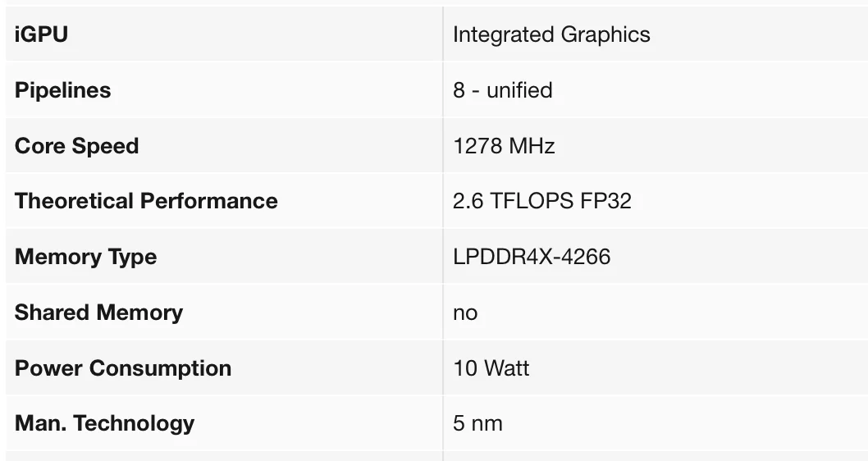The width and height of the screenshot is (868, 461).
Task: Select the 10 Watt value
Action: (491, 368)
